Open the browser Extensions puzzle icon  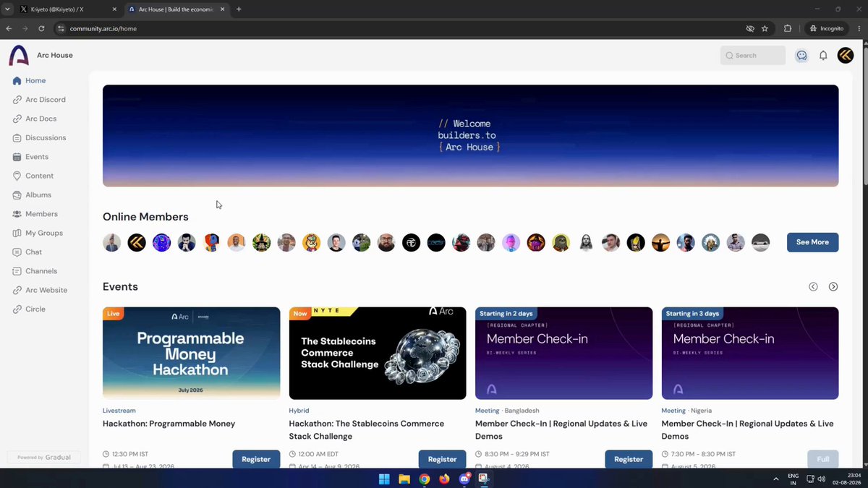click(788, 29)
